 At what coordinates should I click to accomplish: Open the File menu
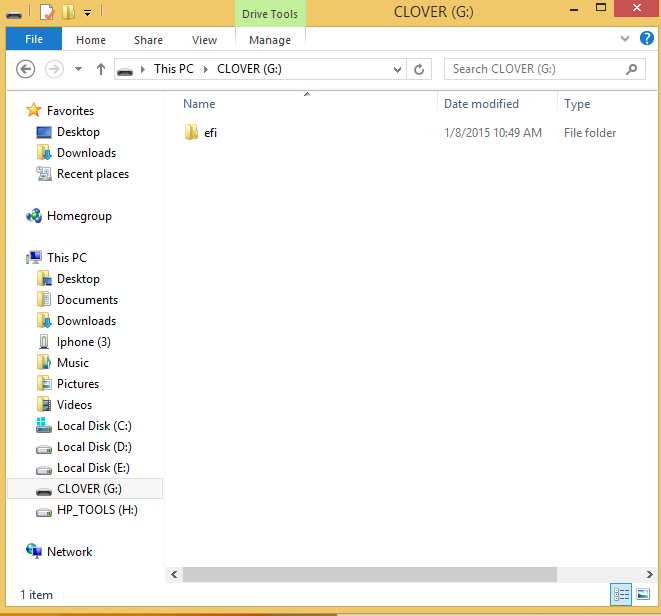pos(34,39)
